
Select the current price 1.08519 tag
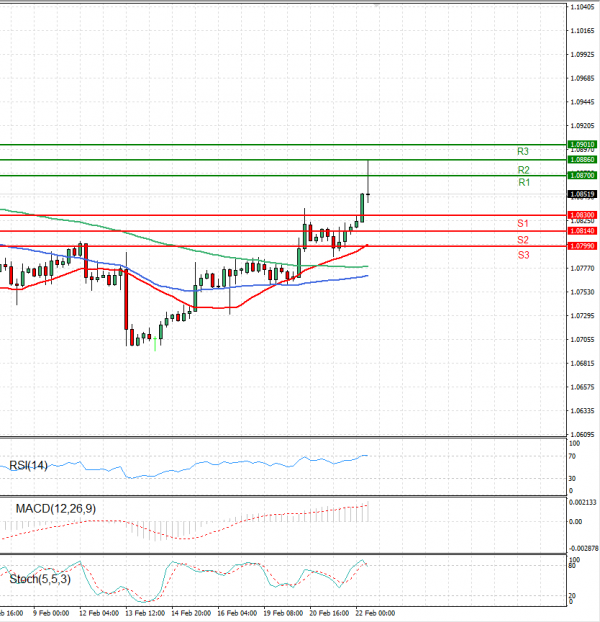click(x=582, y=194)
